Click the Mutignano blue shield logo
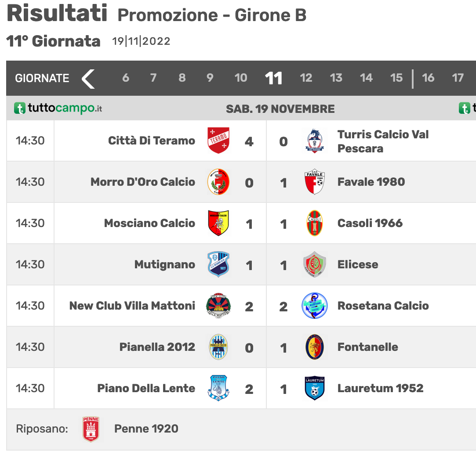 tap(218, 264)
